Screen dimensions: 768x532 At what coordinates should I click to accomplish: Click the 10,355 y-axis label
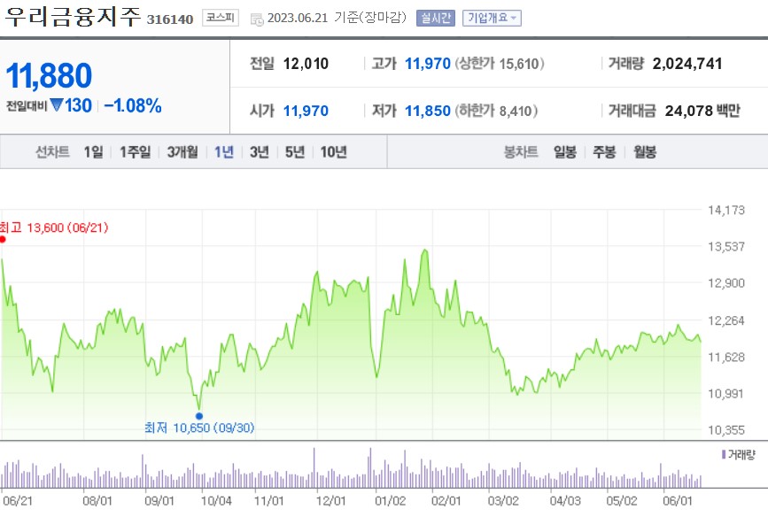coord(725,430)
